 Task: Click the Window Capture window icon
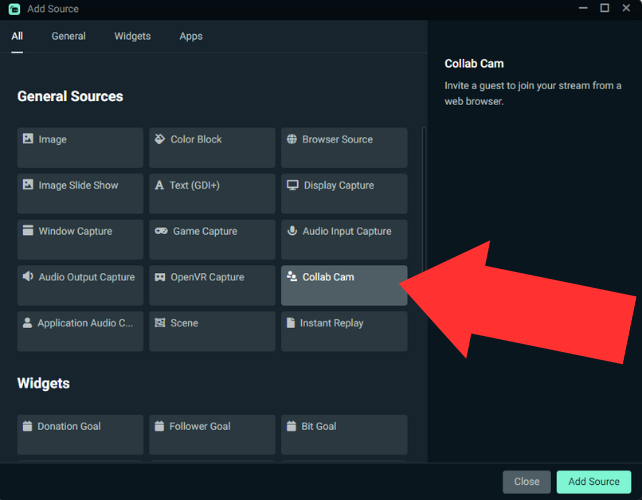[28, 230]
